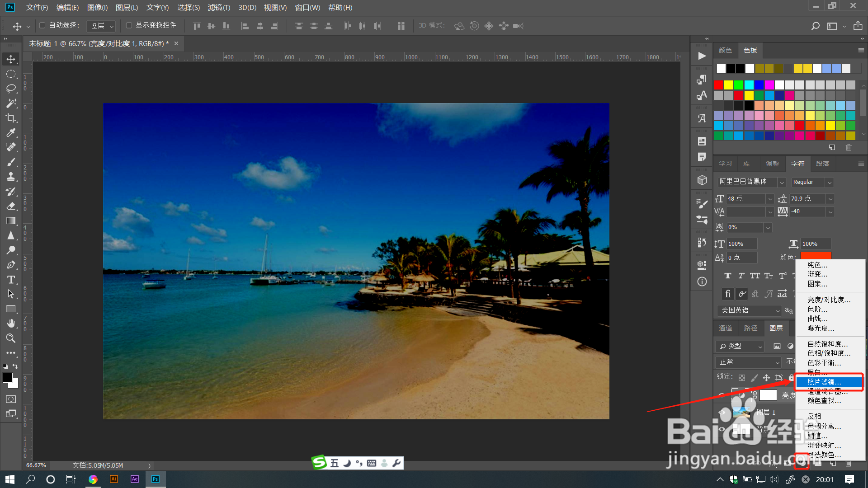Switch to the Color panel tab
868x488 pixels.
coord(725,50)
